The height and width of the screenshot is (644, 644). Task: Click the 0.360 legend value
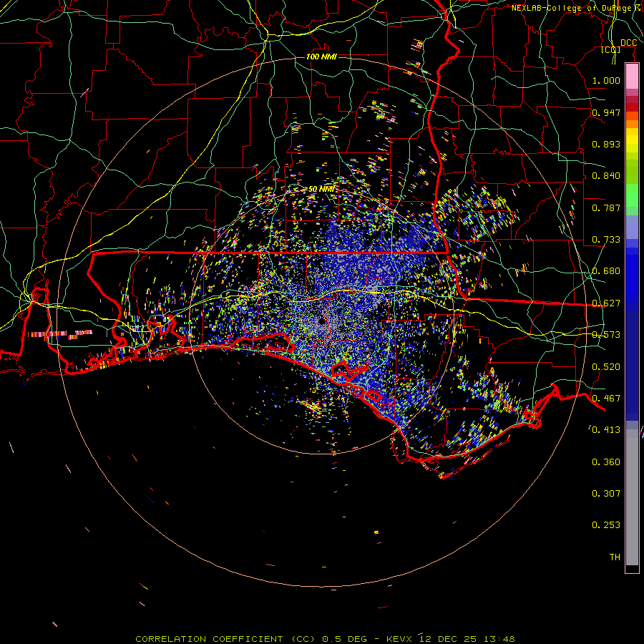606,462
